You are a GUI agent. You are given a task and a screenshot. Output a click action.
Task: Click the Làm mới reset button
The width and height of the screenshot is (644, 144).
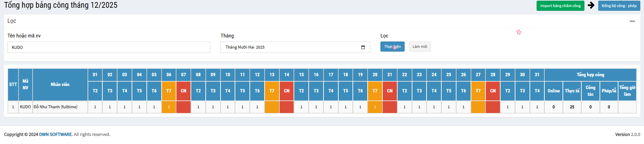pyautogui.click(x=419, y=47)
